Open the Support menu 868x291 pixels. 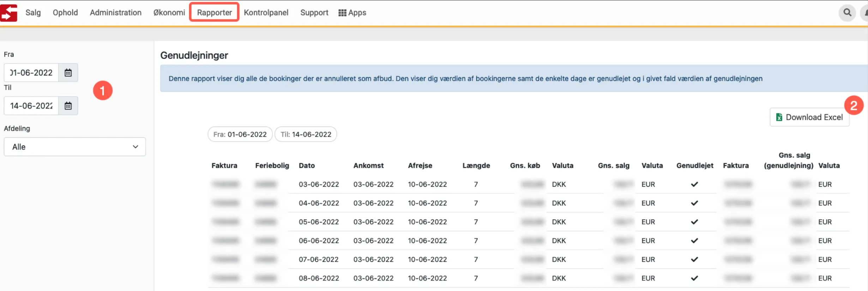[314, 13]
